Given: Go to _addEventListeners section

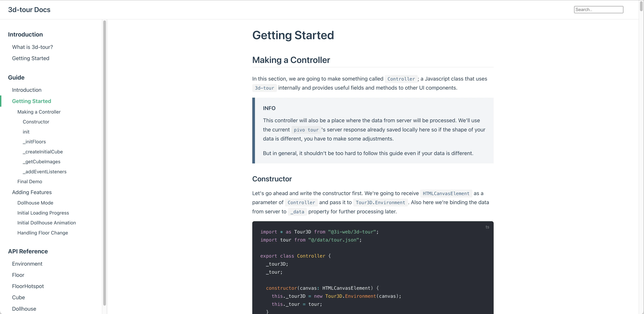Looking at the screenshot, I should click(x=44, y=172).
